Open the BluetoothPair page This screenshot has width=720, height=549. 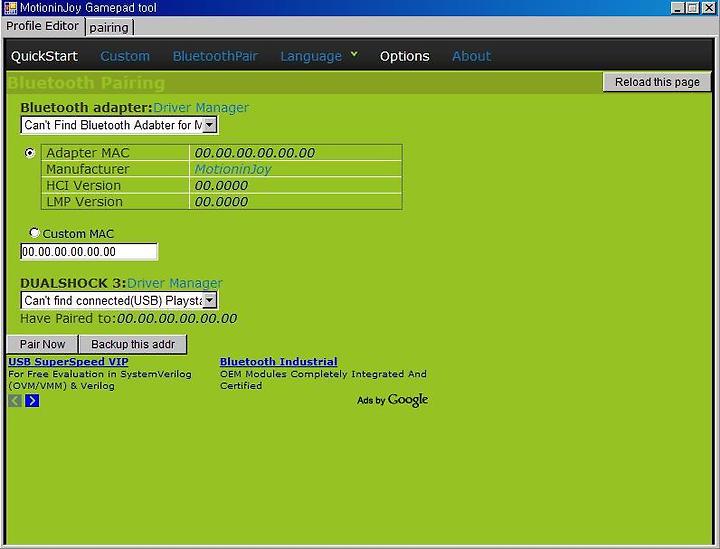215,56
